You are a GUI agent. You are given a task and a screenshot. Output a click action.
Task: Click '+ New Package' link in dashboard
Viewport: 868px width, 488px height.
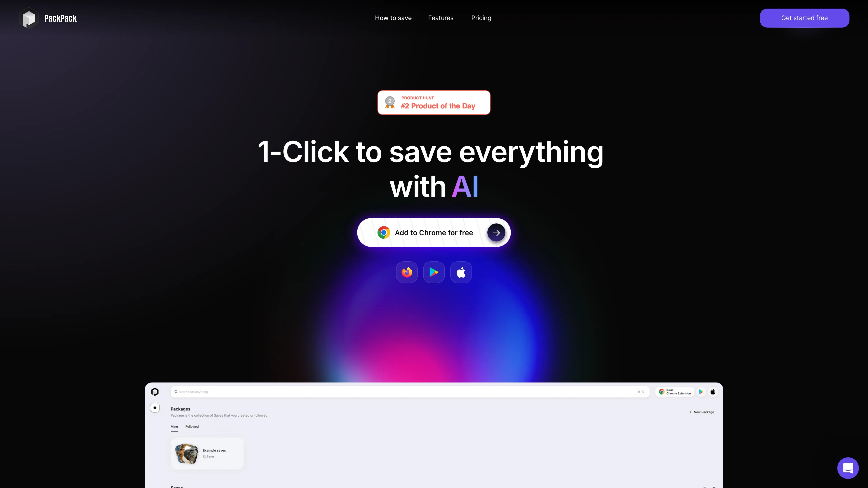[702, 412]
